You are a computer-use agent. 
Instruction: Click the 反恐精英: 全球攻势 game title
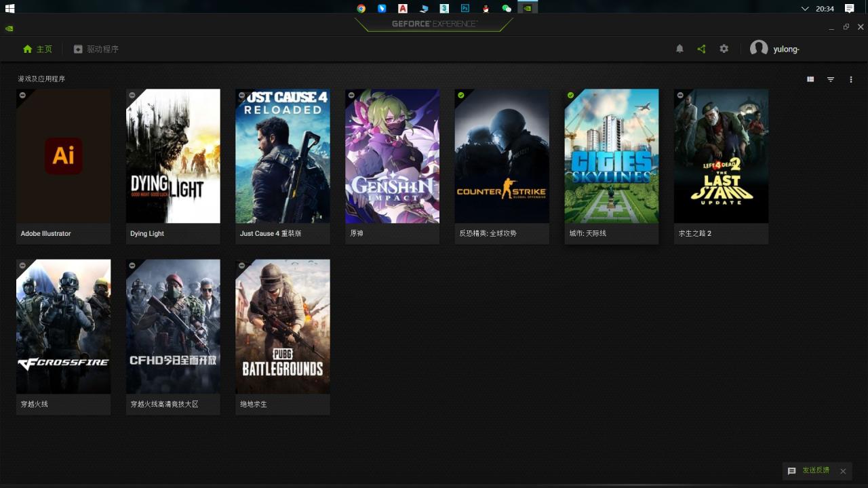tap(488, 233)
